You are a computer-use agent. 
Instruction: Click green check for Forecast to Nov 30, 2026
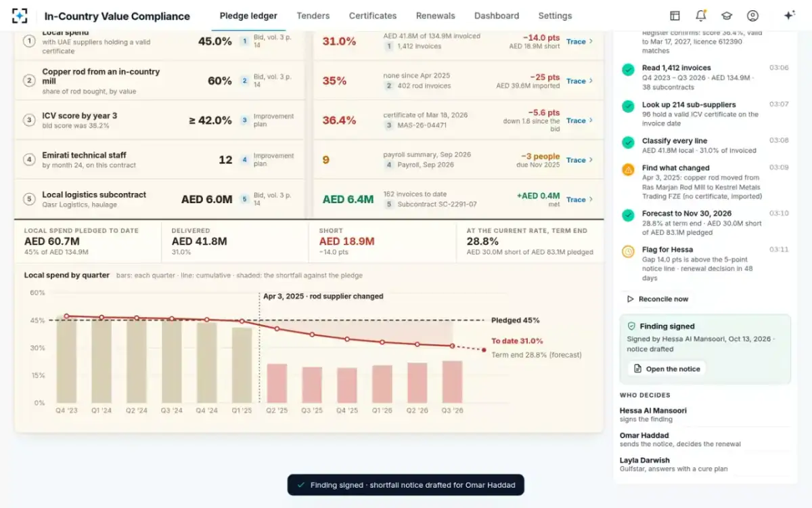click(x=628, y=215)
